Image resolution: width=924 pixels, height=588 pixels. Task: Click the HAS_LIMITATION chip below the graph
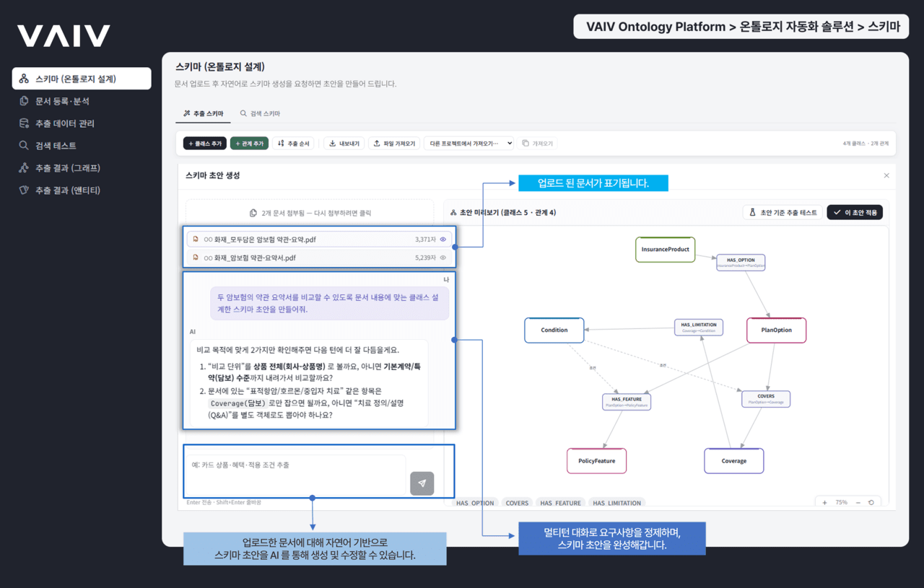pos(616,503)
